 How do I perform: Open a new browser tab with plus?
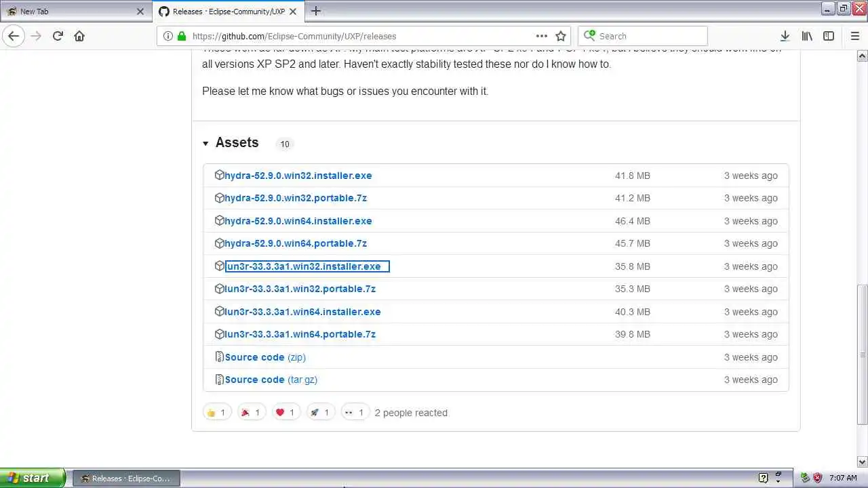(x=316, y=11)
